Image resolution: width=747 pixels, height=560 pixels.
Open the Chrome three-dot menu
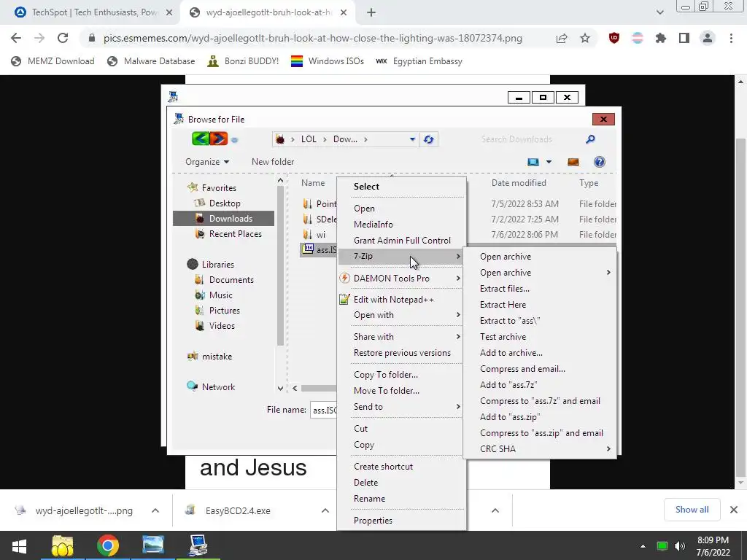731,38
